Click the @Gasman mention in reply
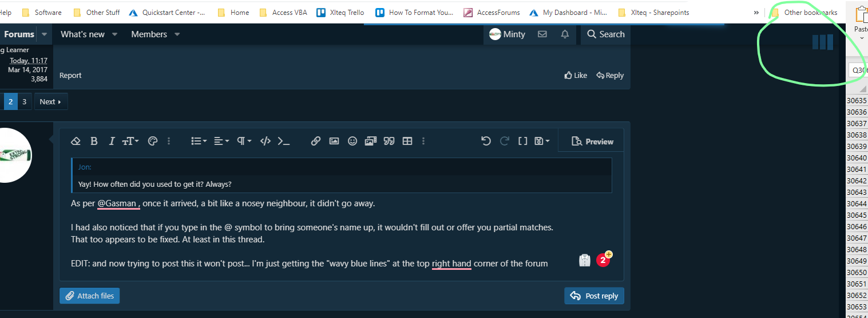868x318 pixels. click(x=117, y=203)
